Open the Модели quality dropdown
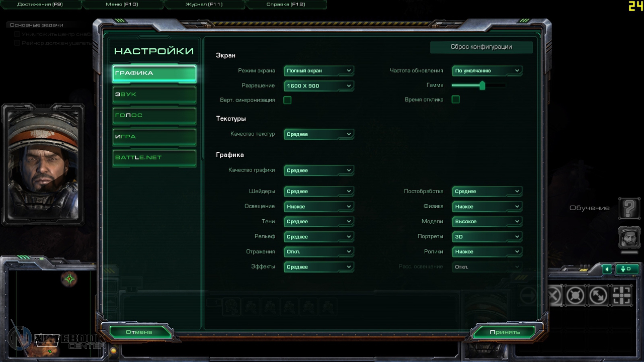Viewport: 644px width, 362px height. click(x=487, y=222)
